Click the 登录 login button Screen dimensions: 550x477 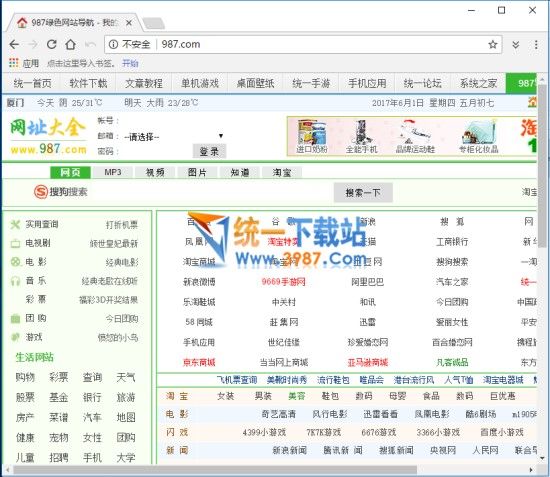209,151
